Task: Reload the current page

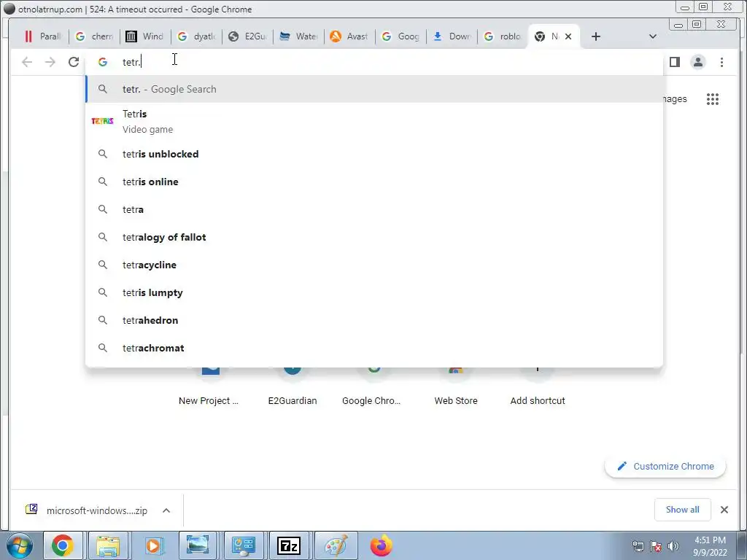Action: tap(74, 62)
